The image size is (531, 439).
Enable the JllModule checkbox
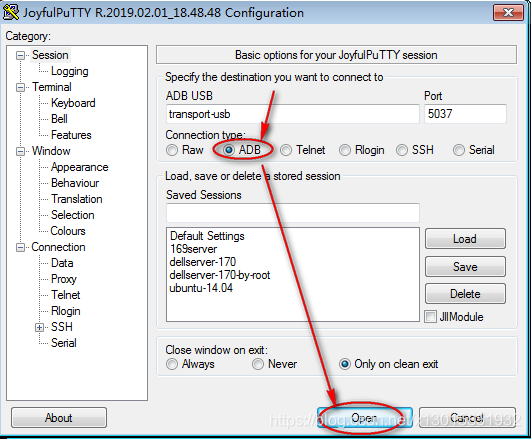coord(430,317)
